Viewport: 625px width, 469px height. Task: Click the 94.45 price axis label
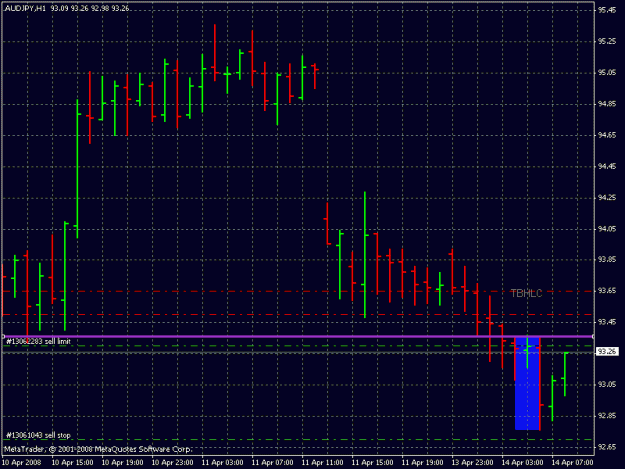coord(607,167)
